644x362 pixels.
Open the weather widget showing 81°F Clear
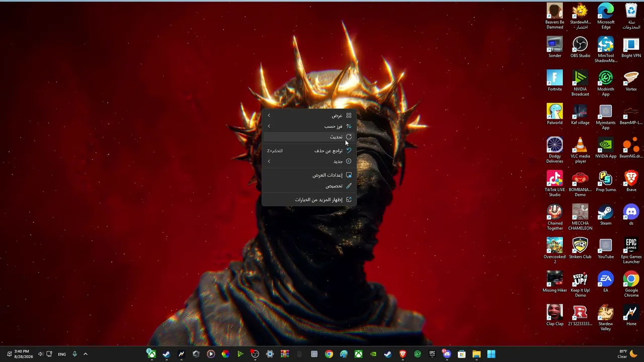[x=627, y=354]
